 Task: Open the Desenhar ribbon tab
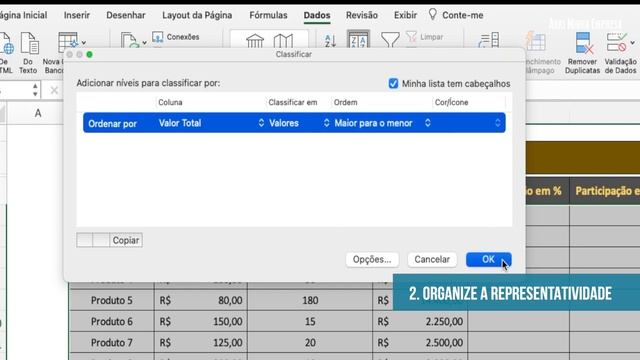(x=126, y=15)
